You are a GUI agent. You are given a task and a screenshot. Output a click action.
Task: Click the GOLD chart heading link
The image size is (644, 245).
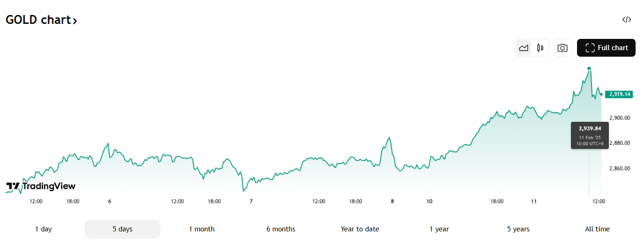click(x=38, y=20)
